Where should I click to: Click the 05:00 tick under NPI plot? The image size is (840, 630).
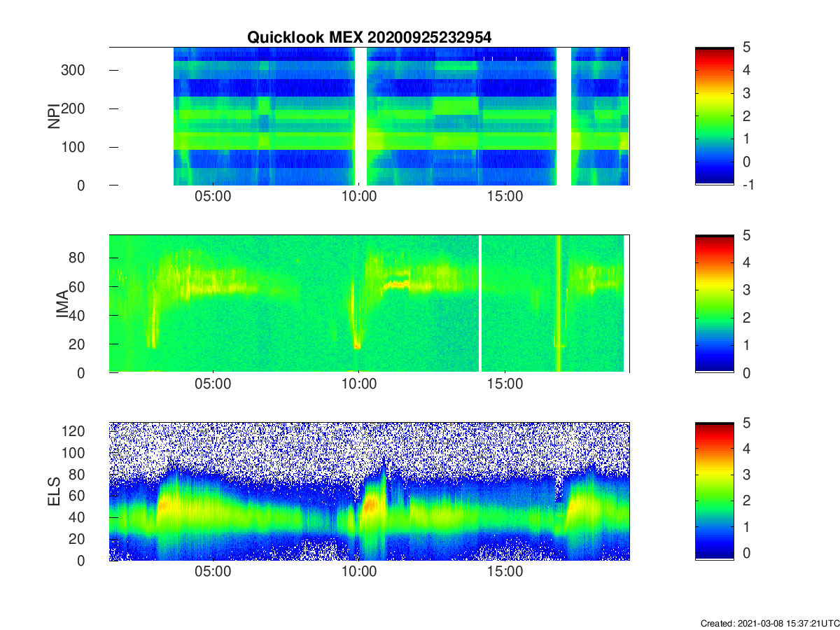(x=213, y=197)
